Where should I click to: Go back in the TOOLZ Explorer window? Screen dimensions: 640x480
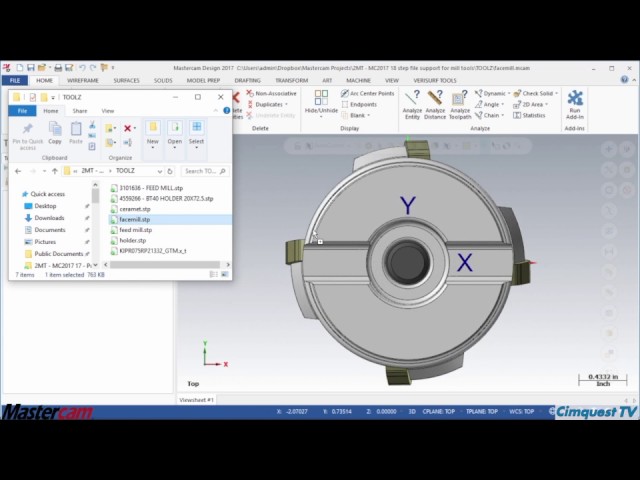point(18,171)
